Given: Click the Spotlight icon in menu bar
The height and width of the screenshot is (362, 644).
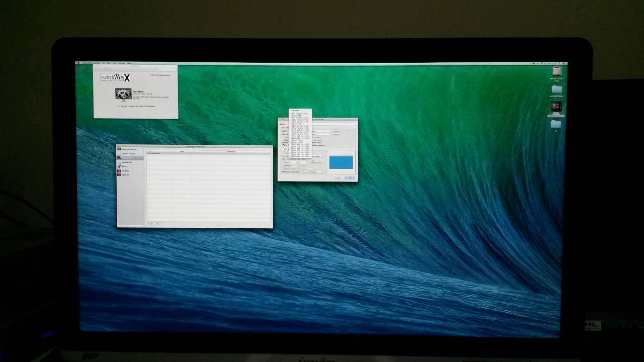Looking at the screenshot, I should pyautogui.click(x=560, y=63).
